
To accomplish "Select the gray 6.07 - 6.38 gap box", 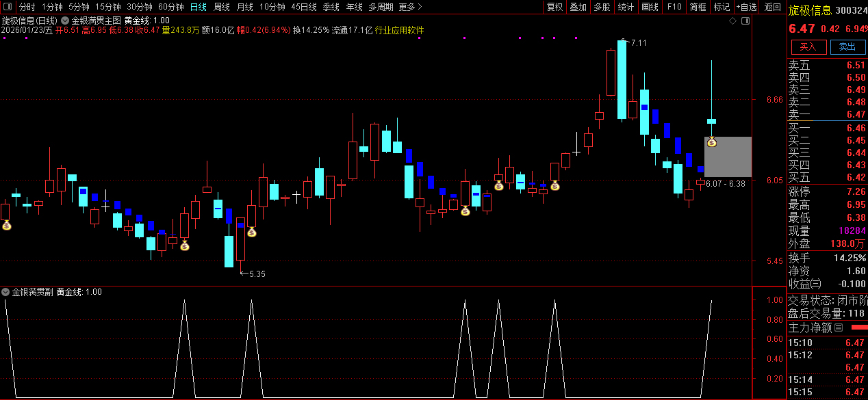I will pos(728,157).
